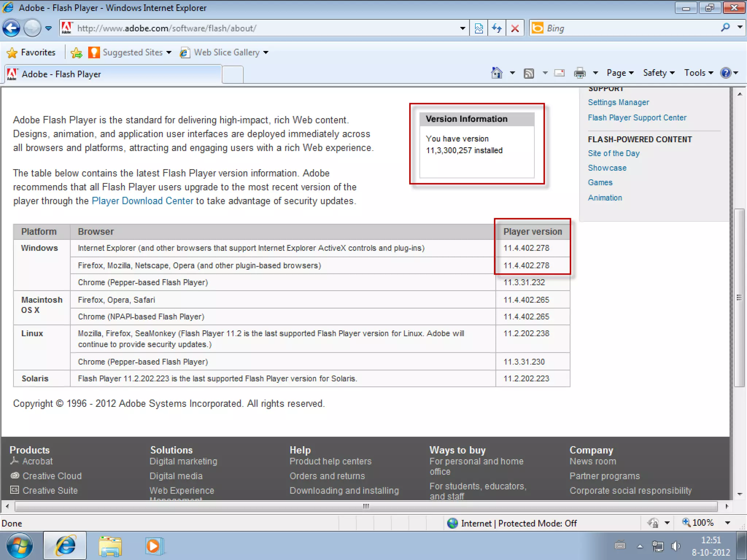Viewport: 747px width, 560px height.
Task: Click the Help question mark icon
Action: tap(726, 73)
